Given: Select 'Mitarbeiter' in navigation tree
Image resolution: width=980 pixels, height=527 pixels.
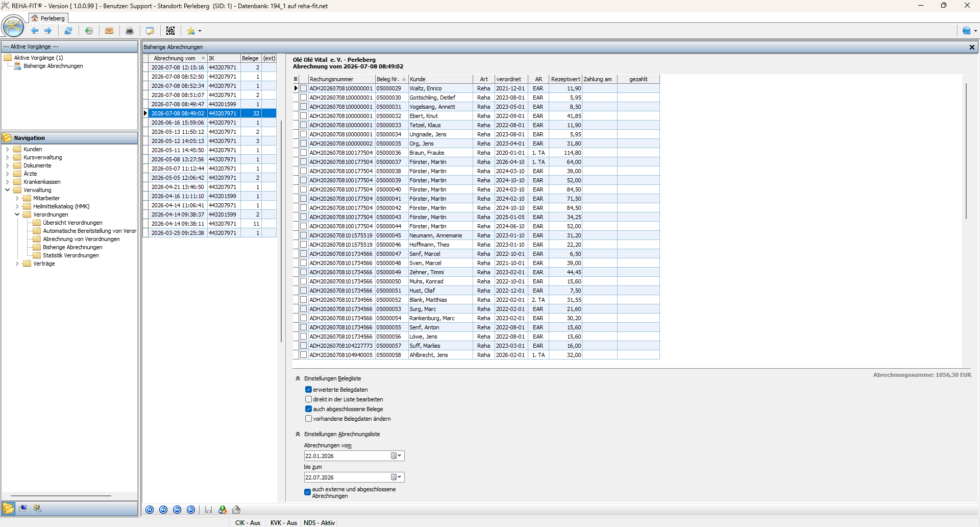Looking at the screenshot, I should click(46, 198).
